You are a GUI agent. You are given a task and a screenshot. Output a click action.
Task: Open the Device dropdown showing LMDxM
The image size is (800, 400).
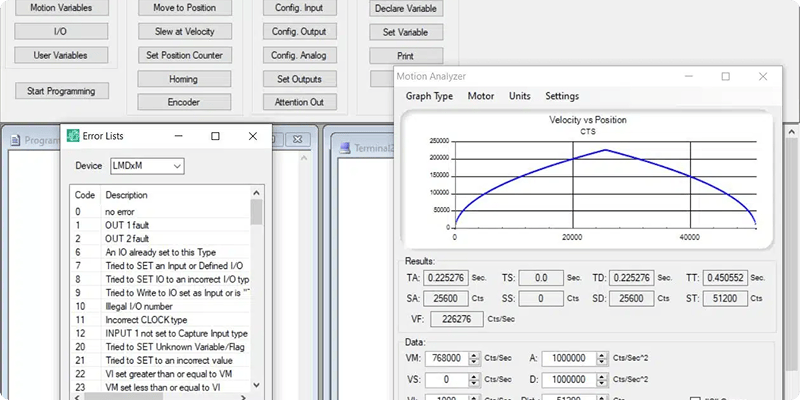[147, 166]
